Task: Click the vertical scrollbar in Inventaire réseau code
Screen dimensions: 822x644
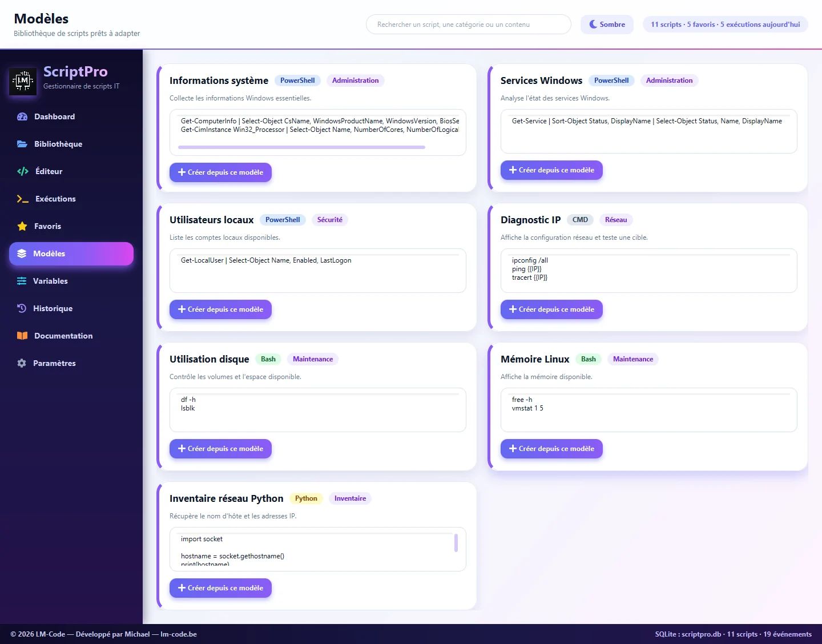Action: pos(456,543)
